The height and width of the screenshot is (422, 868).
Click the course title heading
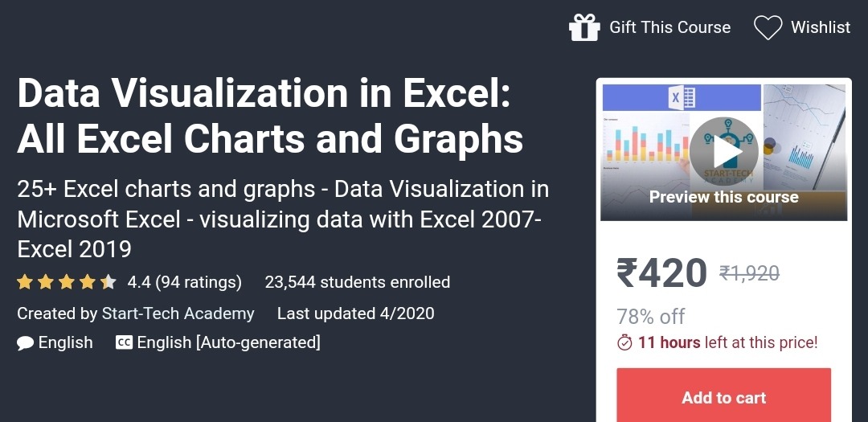[270, 117]
